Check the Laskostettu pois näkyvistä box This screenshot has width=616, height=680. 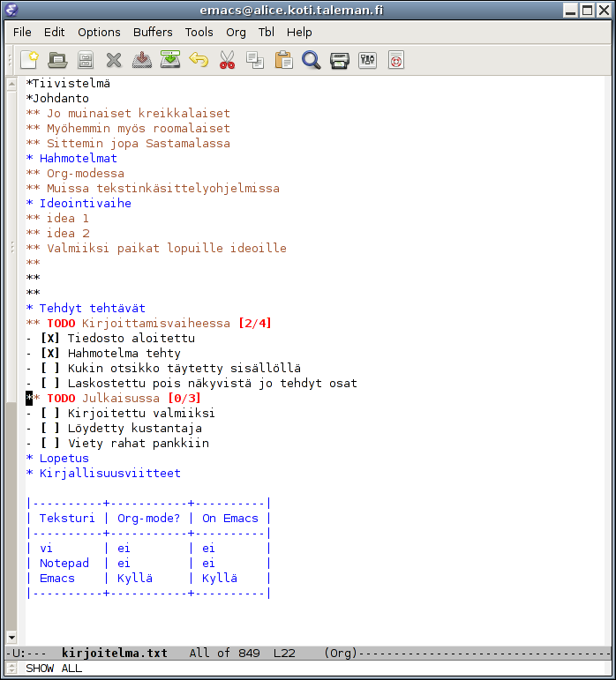(x=50, y=384)
